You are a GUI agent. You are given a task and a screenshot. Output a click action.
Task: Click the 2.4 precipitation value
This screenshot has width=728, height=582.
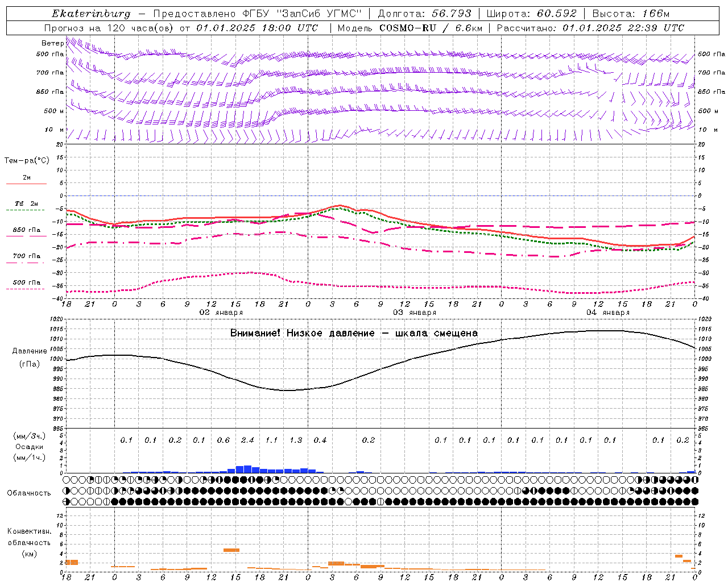247,440
